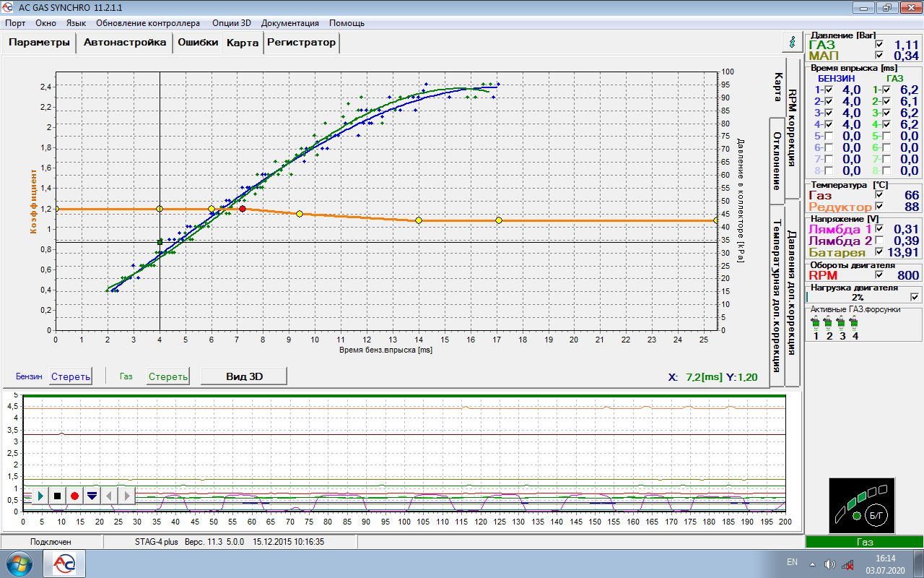This screenshot has height=578, width=924.
Task: Start recording with red circle icon
Action: pyautogui.click(x=74, y=496)
